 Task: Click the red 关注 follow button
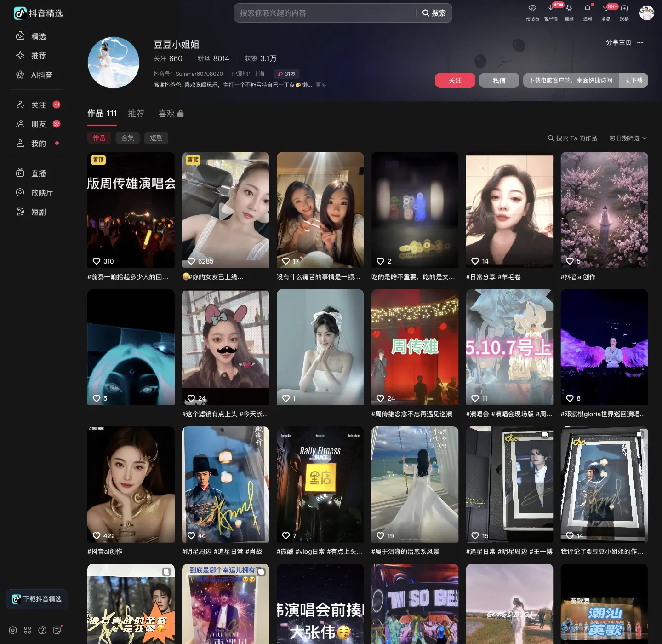tap(455, 80)
